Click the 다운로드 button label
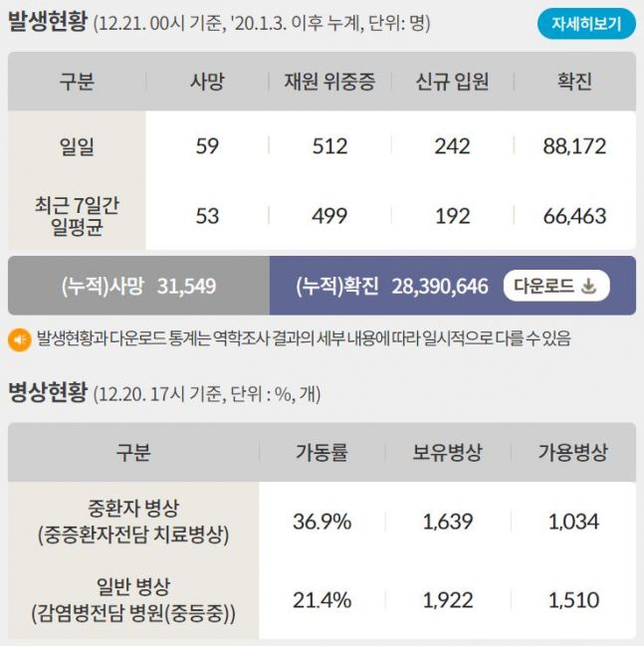The image size is (644, 646). 543,287
